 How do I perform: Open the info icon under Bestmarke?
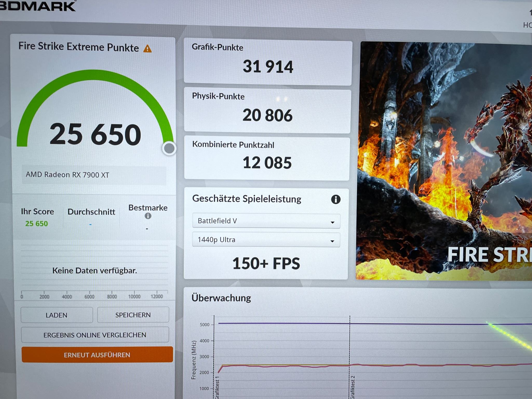click(x=148, y=216)
